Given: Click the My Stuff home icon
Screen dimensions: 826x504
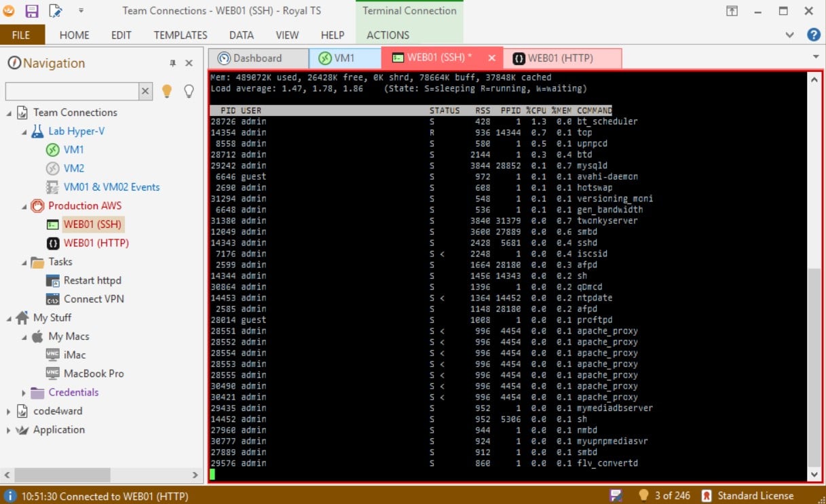Looking at the screenshot, I should pyautogui.click(x=22, y=317).
